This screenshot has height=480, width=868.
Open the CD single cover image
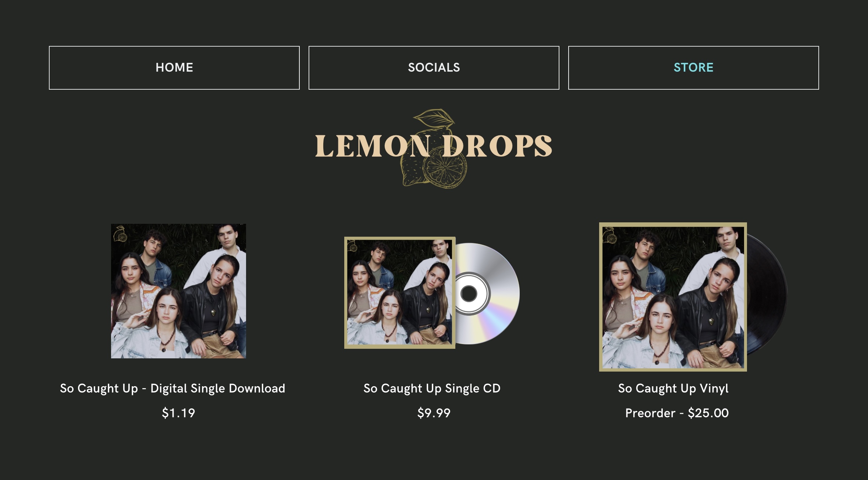[x=400, y=293]
